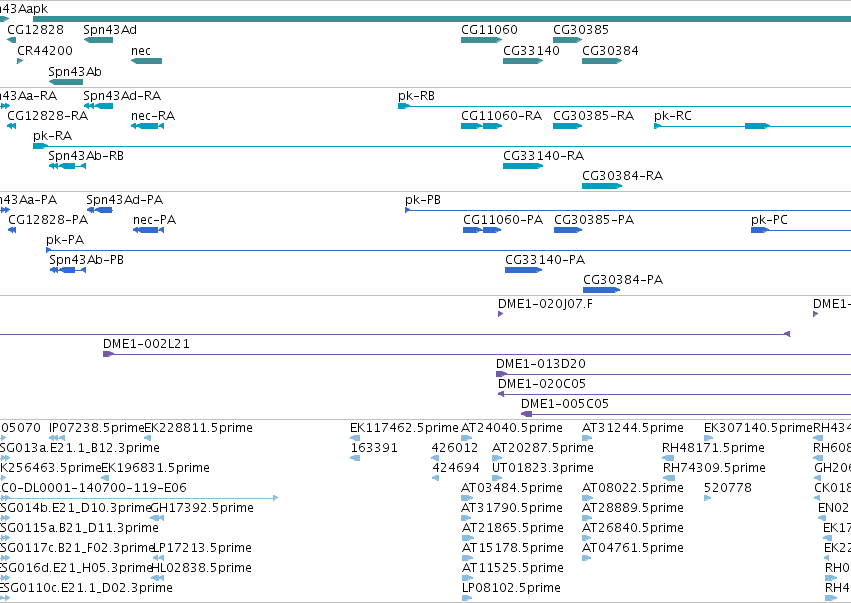Select the CG12828-PA protein label
Viewport: 851px width, 603px height.
coord(48,220)
